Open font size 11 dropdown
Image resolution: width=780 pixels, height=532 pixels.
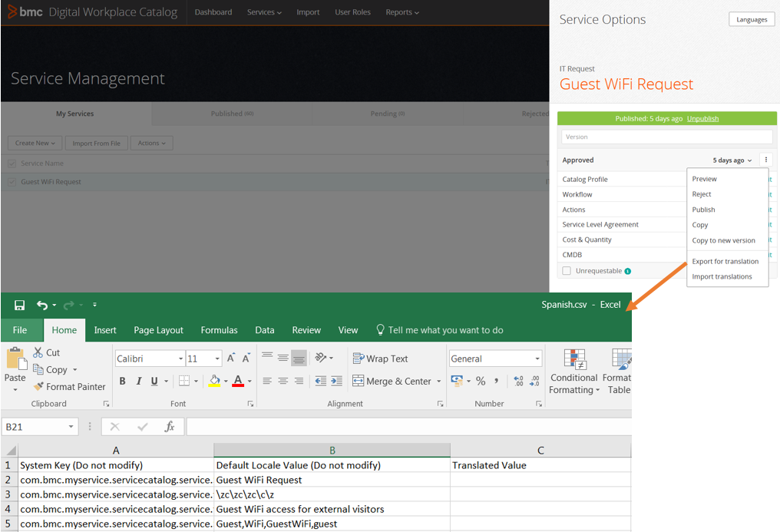[217, 359]
